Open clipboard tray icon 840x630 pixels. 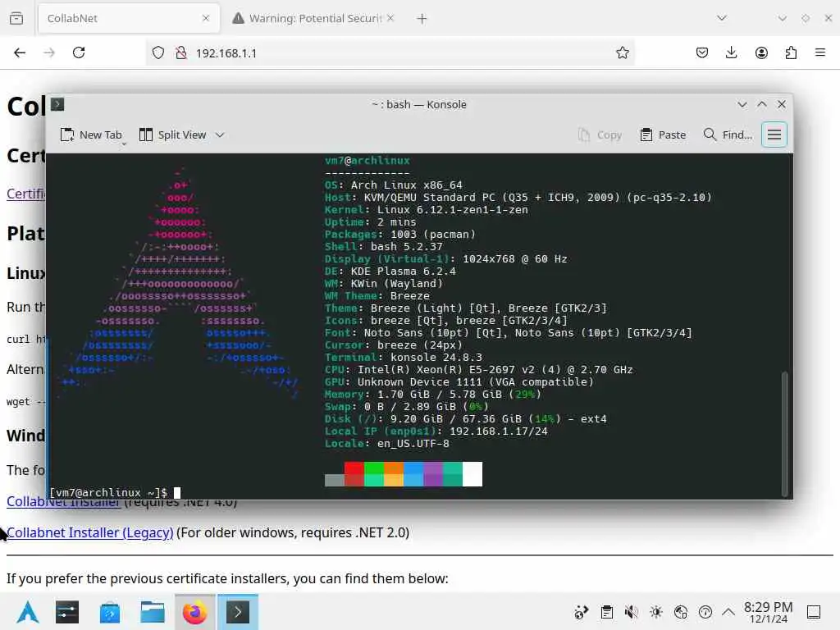pyautogui.click(x=607, y=612)
